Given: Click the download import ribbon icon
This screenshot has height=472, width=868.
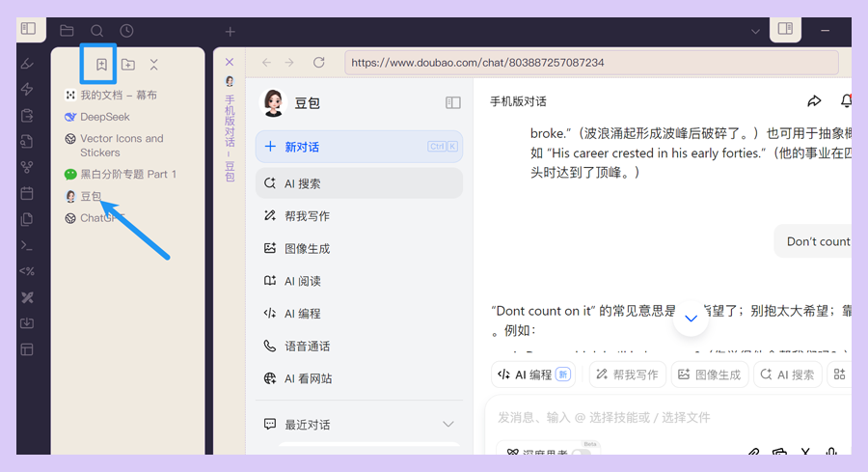Looking at the screenshot, I should (27, 323).
